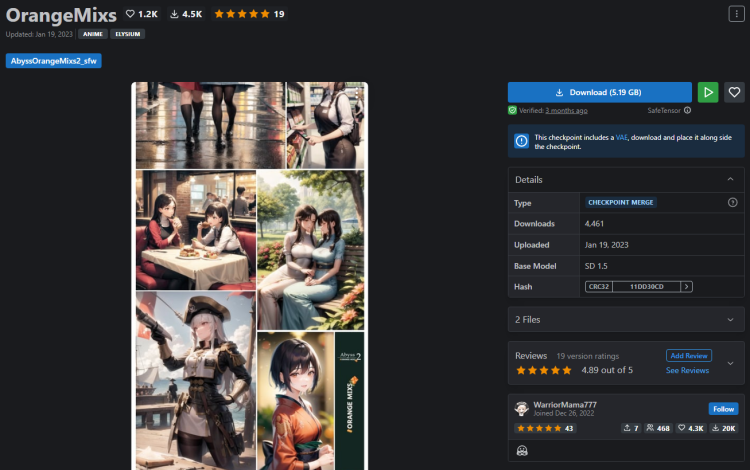Click the 'Joined Dec 26, 2022' text

coord(563,413)
